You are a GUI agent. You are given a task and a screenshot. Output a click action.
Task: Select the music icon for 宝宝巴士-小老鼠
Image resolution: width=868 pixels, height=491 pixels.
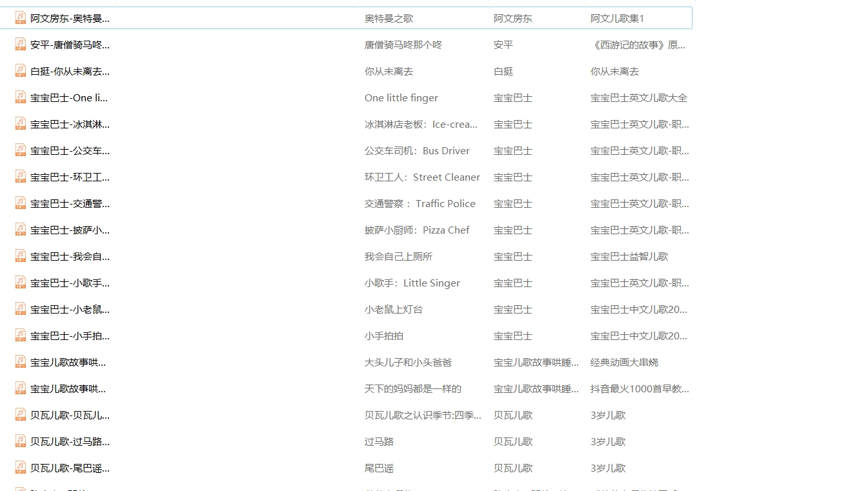21,309
